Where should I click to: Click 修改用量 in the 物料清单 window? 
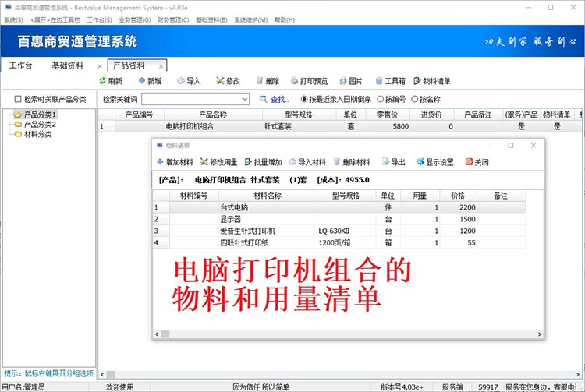click(219, 162)
